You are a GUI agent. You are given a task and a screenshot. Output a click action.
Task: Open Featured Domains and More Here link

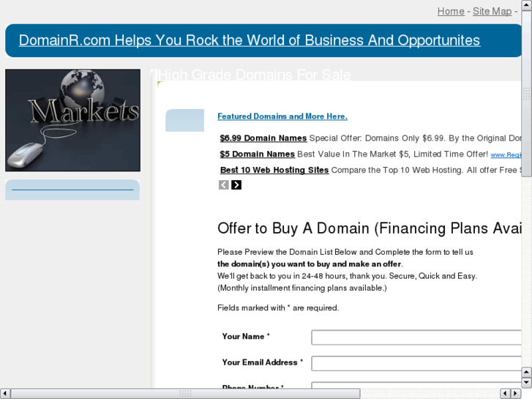(282, 116)
